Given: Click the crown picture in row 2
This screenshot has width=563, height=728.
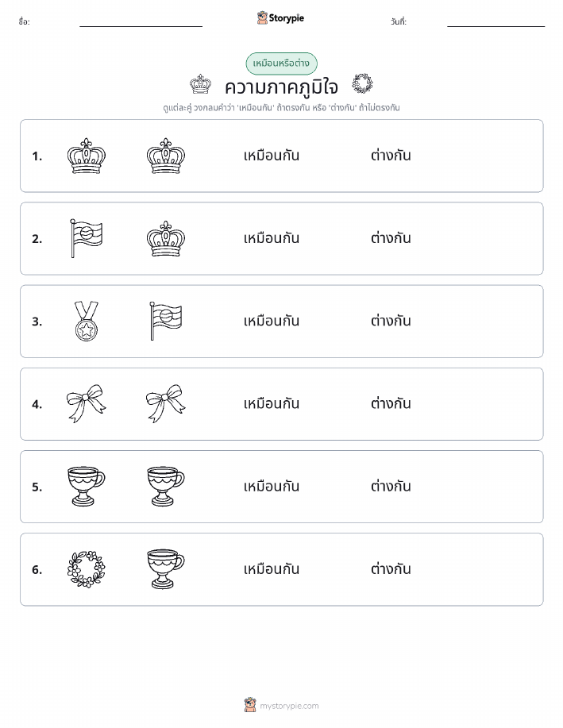Looking at the screenshot, I should pos(166,239).
